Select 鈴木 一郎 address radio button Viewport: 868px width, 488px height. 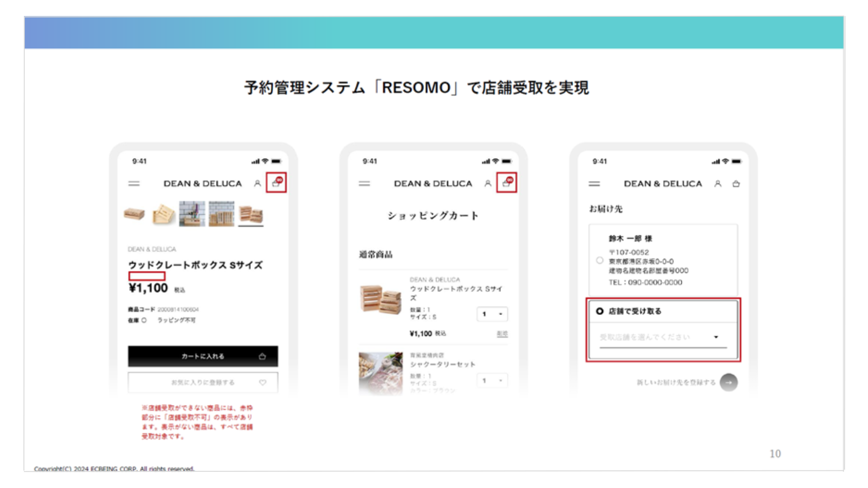tap(599, 260)
